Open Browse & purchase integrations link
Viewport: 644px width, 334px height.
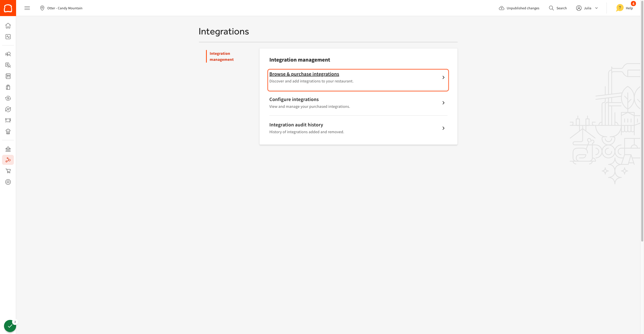pos(304,74)
